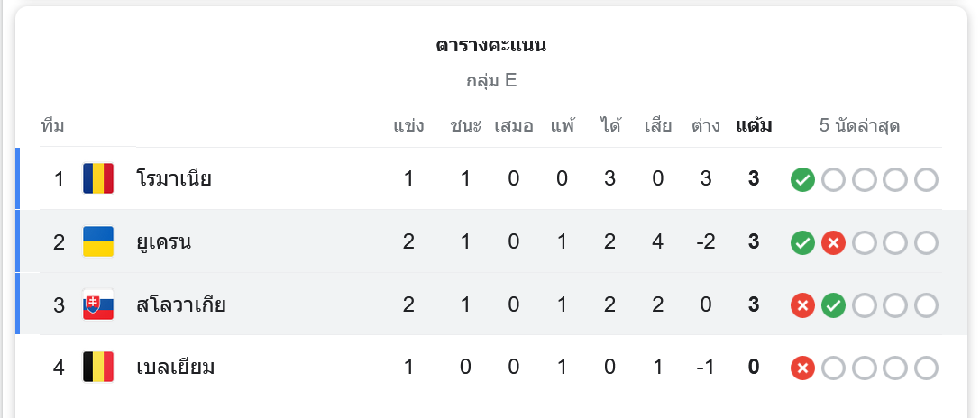Image resolution: width=980 pixels, height=418 pixels.
Task: Click Ukraine's red loss icon
Action: (x=833, y=243)
